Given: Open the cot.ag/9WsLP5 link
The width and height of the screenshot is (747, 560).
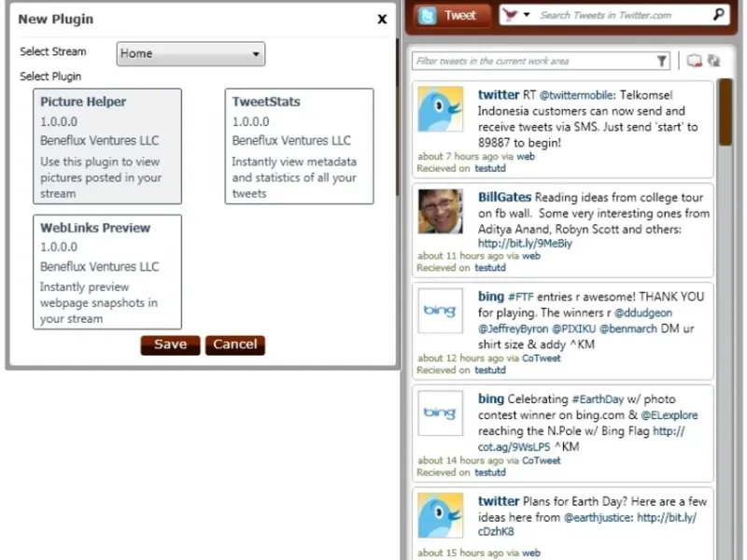Looking at the screenshot, I should click(514, 447).
